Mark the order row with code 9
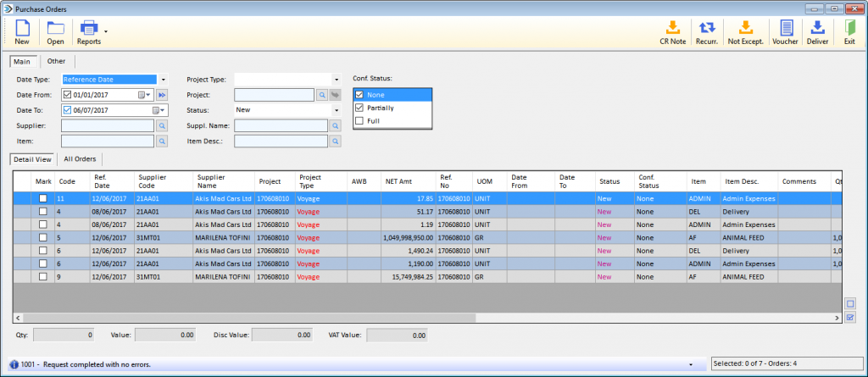 pos(42,277)
